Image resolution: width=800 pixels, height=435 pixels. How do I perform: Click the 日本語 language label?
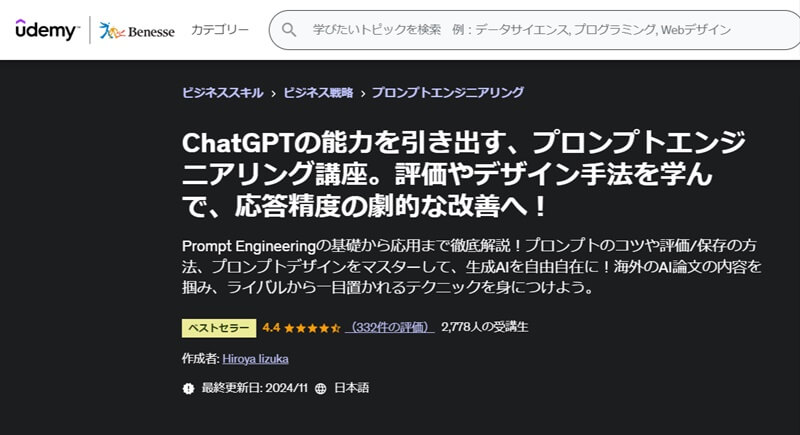click(351, 387)
